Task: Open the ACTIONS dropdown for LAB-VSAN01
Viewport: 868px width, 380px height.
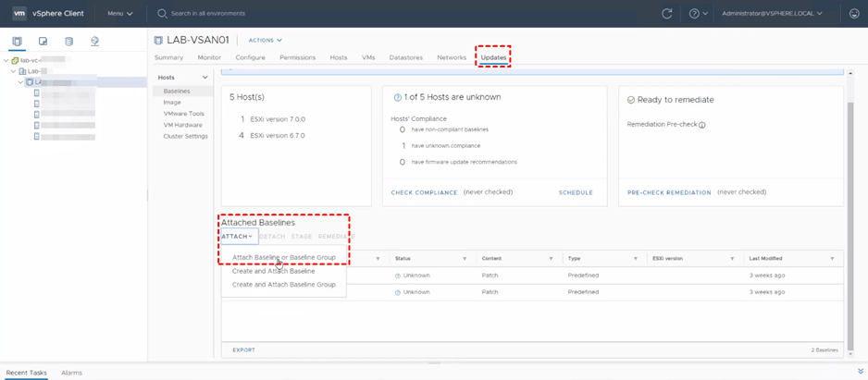Action: tap(265, 41)
